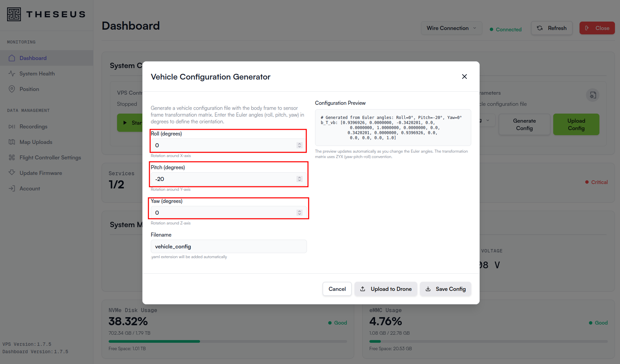Click the Map Uploads map icon
620x364 pixels.
point(12,142)
